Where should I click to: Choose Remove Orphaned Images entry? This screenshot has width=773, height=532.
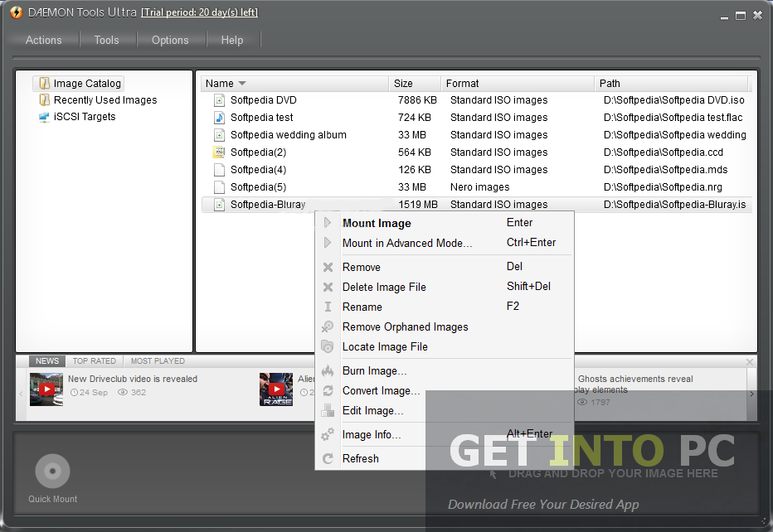[445, 326]
